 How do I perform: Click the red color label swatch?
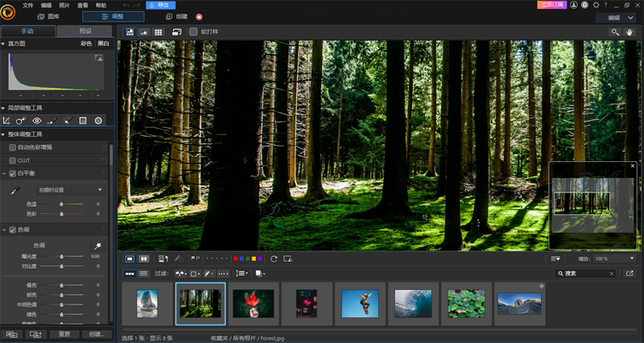(x=234, y=258)
